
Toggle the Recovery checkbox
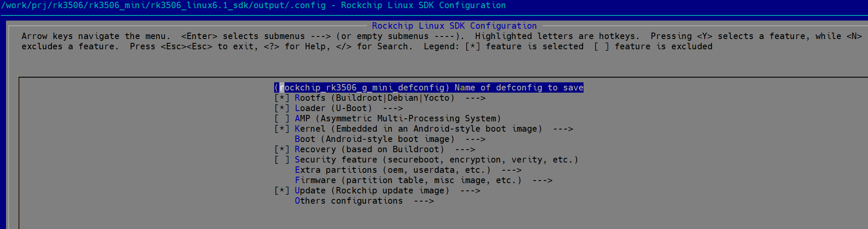pos(282,149)
